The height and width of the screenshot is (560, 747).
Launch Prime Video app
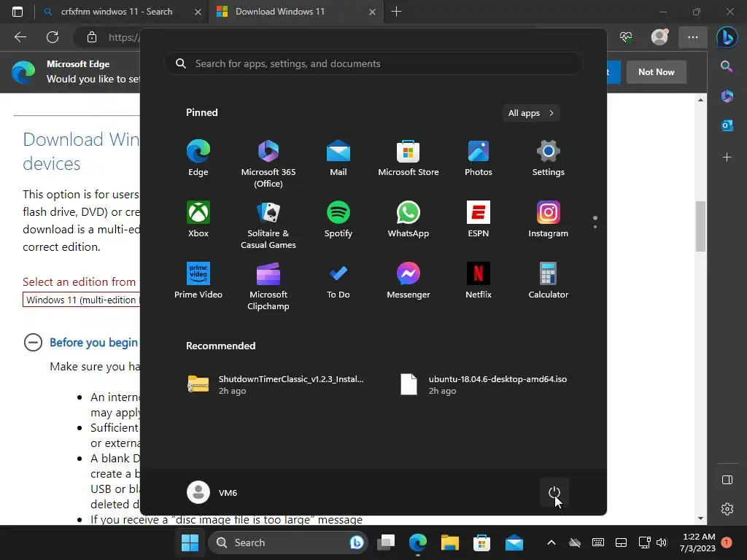pos(198,281)
